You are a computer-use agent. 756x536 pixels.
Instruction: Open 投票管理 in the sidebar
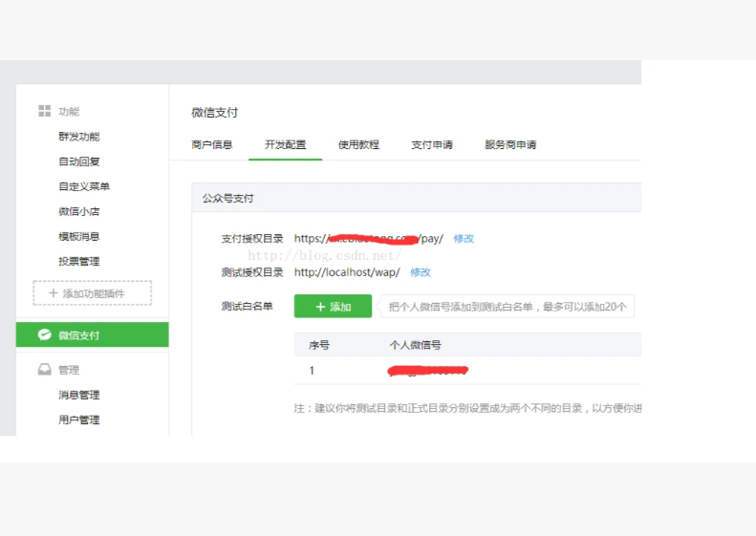coord(79,262)
